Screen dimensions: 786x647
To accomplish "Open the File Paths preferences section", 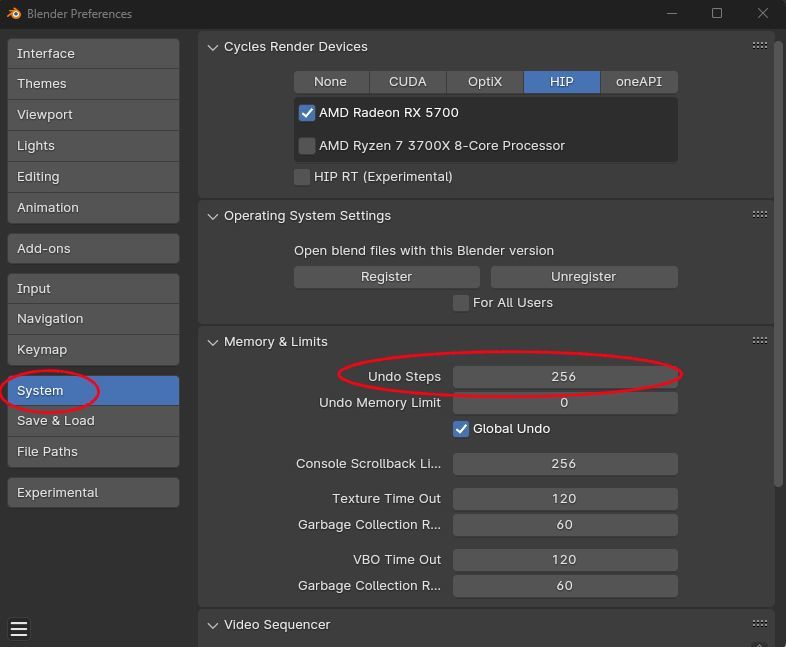I will [x=93, y=452].
